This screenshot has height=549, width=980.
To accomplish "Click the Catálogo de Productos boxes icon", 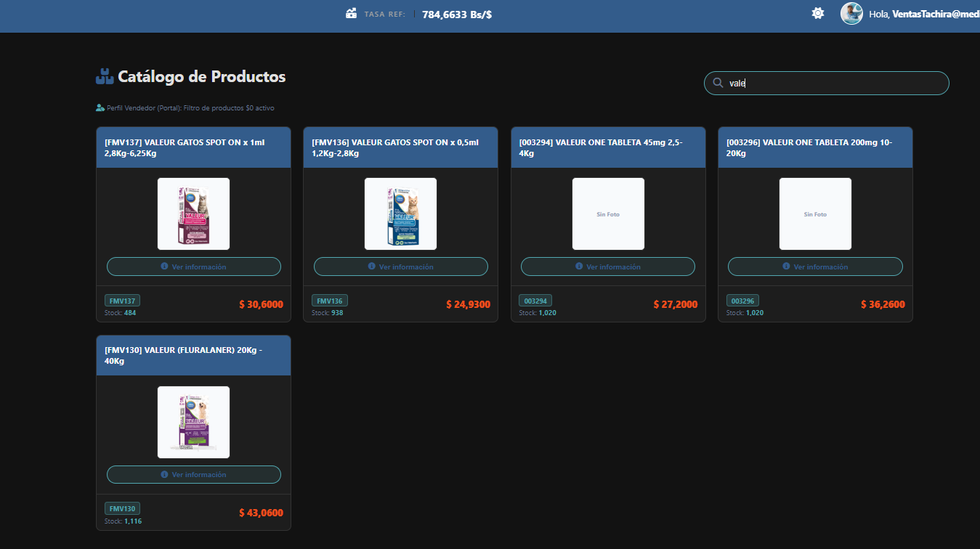I will click(105, 76).
